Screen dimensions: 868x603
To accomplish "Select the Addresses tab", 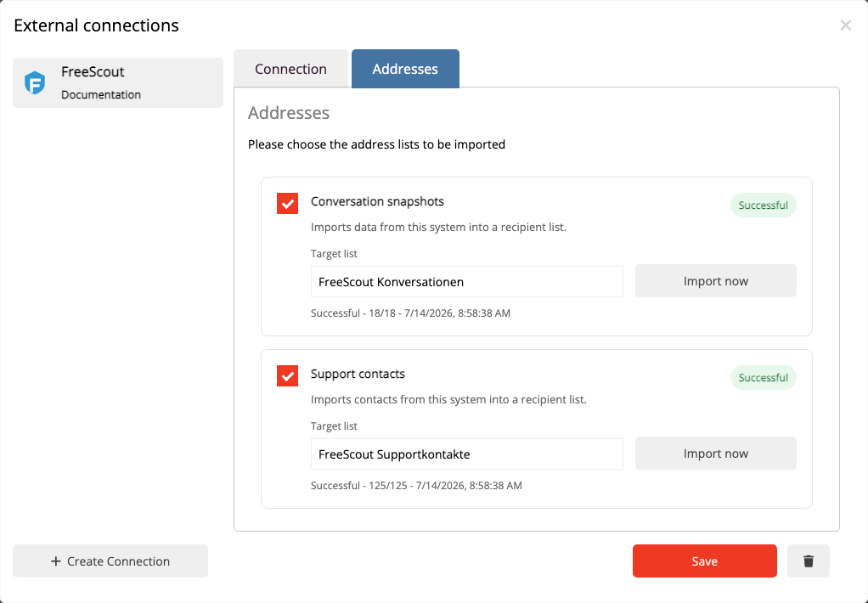I will (405, 69).
